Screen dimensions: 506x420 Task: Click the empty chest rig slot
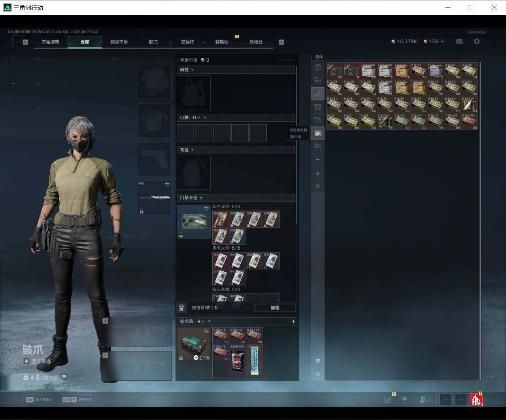click(x=194, y=92)
